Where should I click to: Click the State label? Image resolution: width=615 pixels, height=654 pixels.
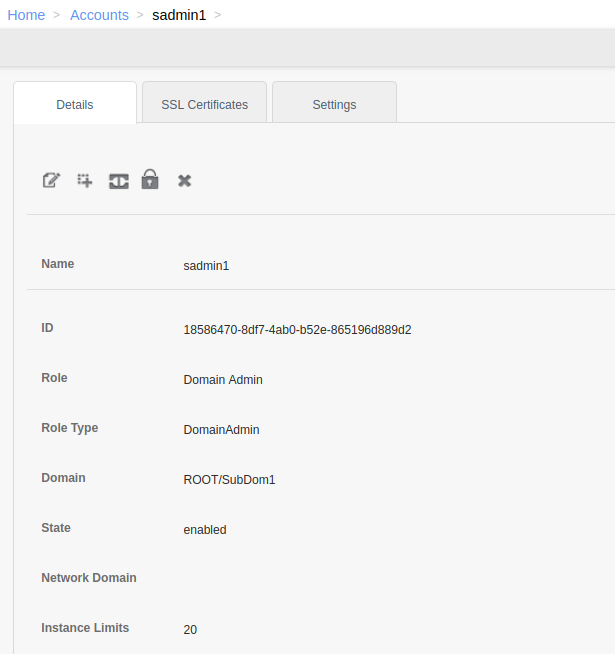56,528
